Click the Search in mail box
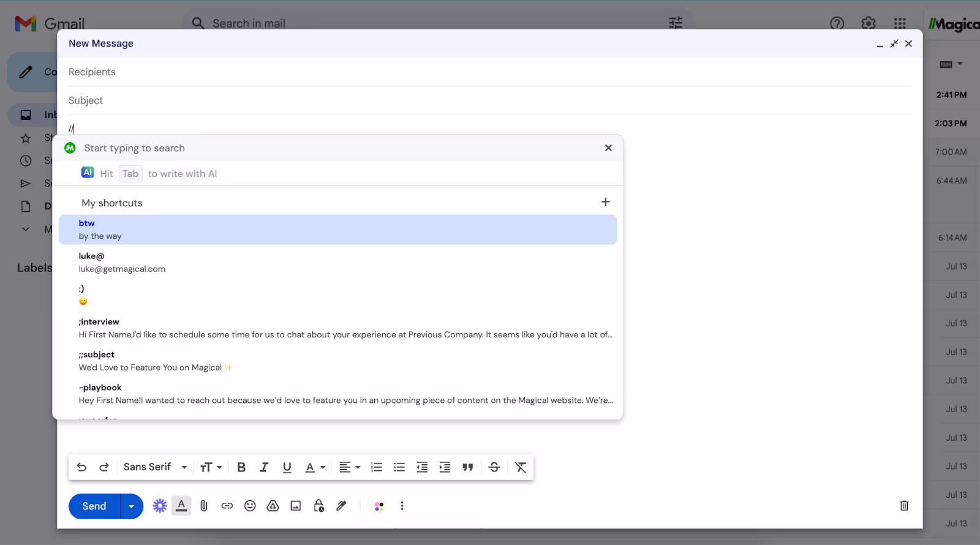Screen dimensions: 980x545 point(429,23)
